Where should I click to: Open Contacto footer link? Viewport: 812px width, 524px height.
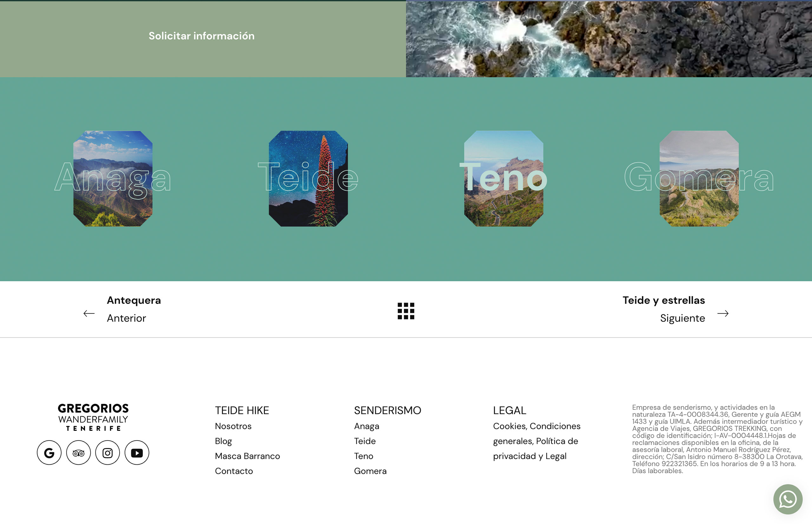click(234, 471)
